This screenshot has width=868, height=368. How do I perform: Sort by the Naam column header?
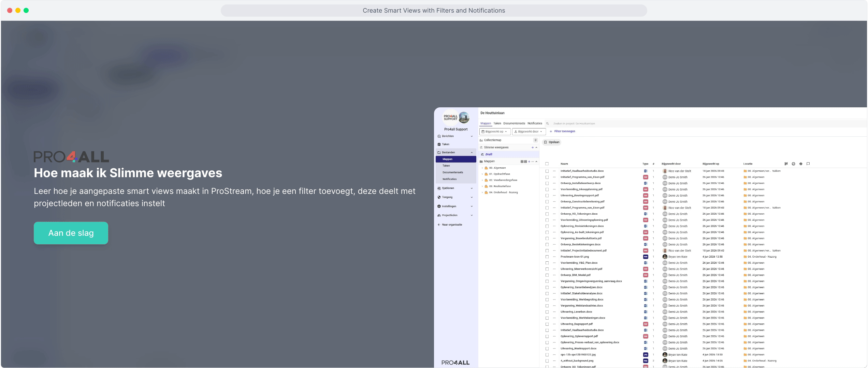[564, 164]
